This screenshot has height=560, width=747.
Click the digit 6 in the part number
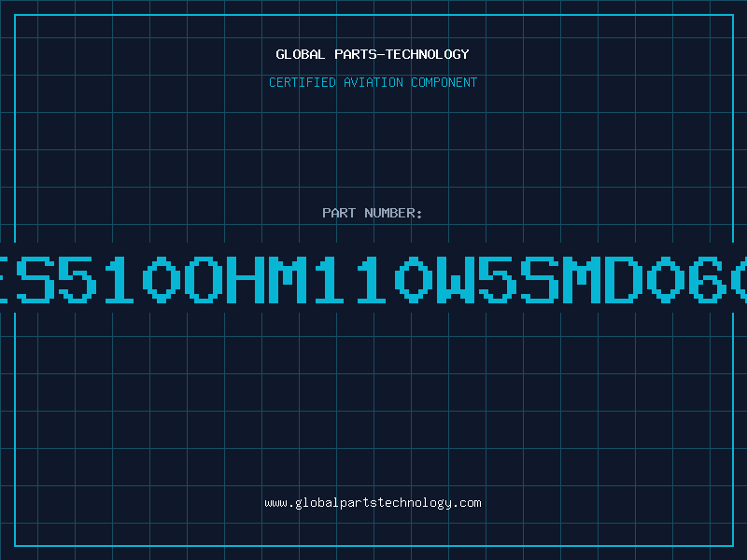coord(708,280)
